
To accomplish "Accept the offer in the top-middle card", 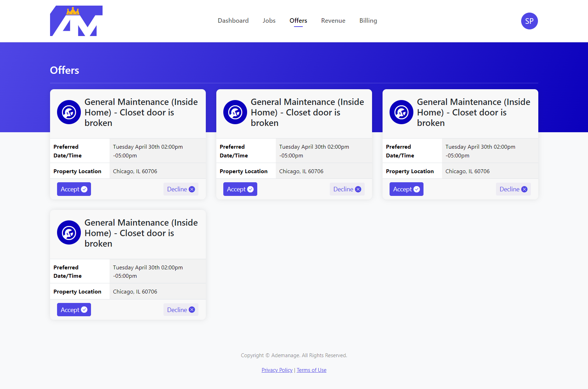I will [240, 189].
